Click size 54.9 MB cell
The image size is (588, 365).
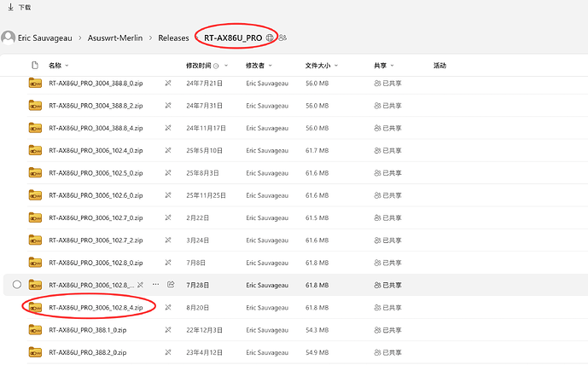pos(317,352)
